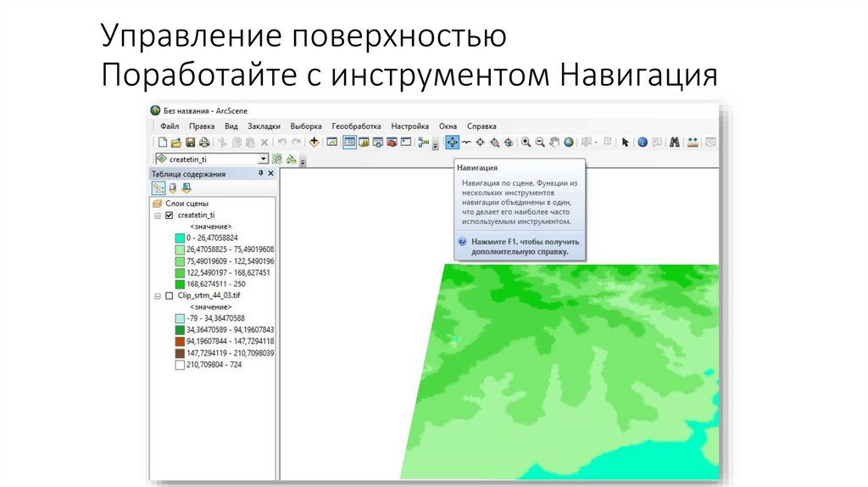Viewport: 868px width, 487px height.
Task: Open the Окна menu
Action: point(448,126)
